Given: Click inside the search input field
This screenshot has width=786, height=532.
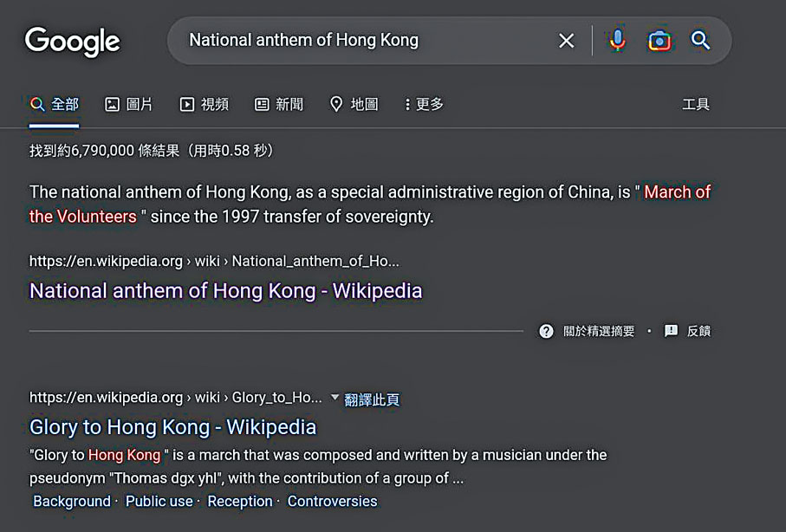Looking at the screenshot, I should coord(364,40).
